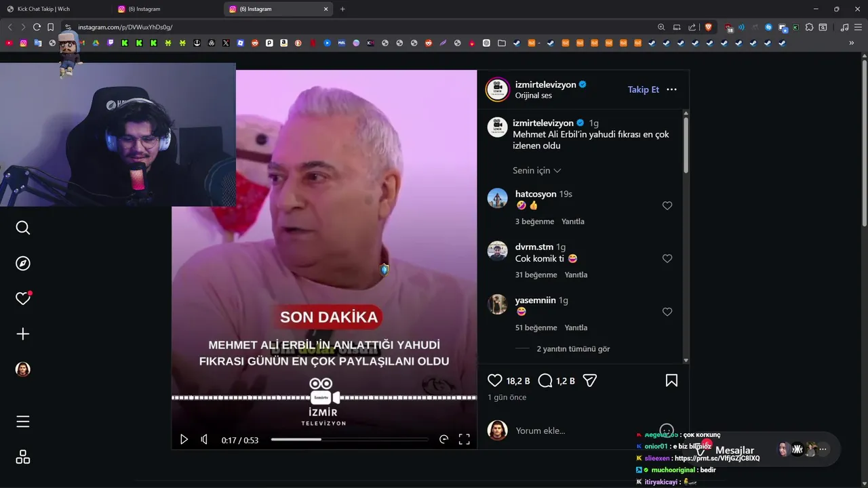Reply to hatcosyon's comment with Yanıtla
This screenshot has width=868, height=488.
coord(573,222)
